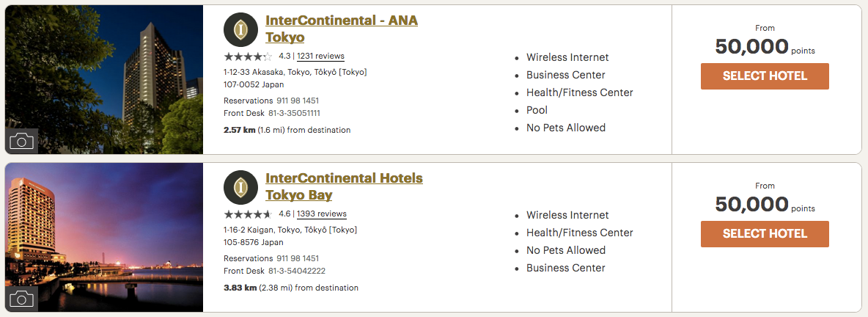Image resolution: width=868 pixels, height=317 pixels.
Task: Click star rating for ANA Tokyo
Action: [x=248, y=57]
